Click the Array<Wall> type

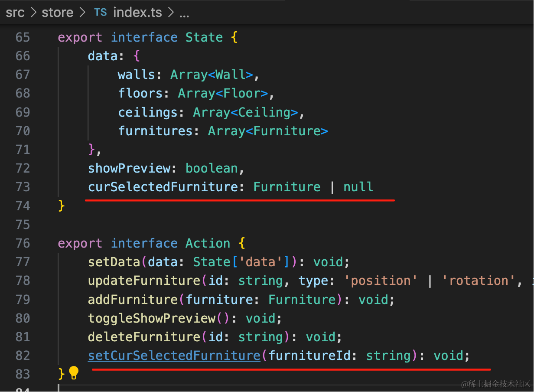click(x=212, y=75)
